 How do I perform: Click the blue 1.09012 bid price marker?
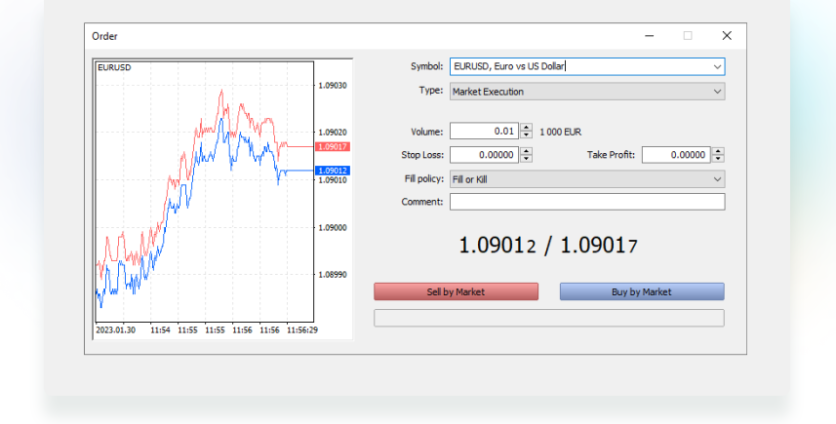[331, 171]
